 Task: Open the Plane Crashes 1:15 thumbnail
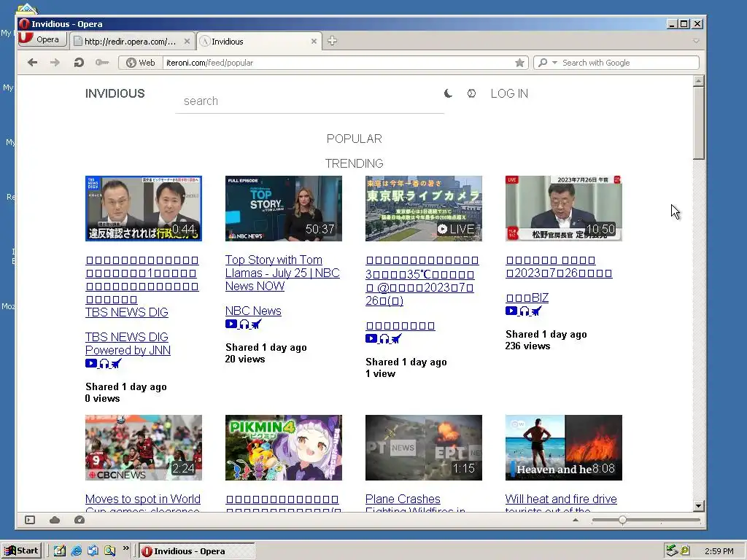pyautogui.click(x=424, y=448)
